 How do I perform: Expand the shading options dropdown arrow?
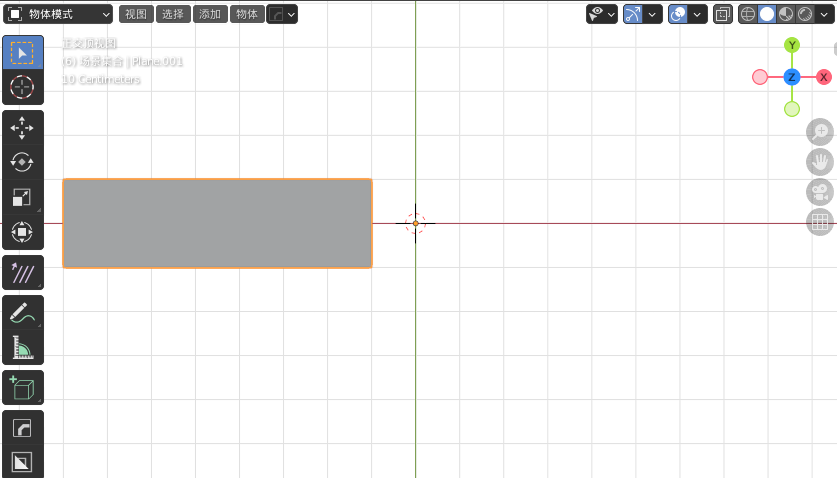tap(824, 14)
